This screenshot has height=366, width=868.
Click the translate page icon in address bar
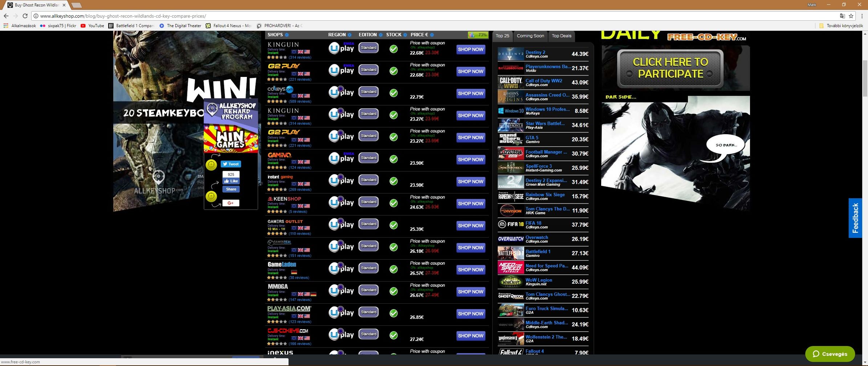(842, 16)
